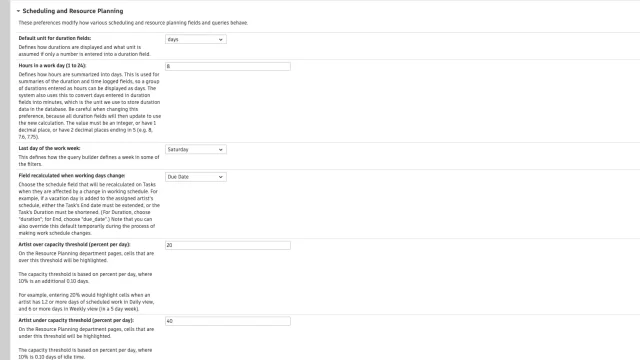Open the Last day of the work week dropdown
The height and width of the screenshot is (360, 640).
(196, 149)
